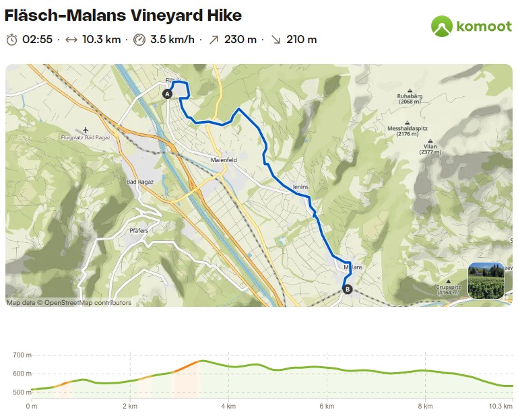Click the distance double-arrow icon

[x=71, y=40]
